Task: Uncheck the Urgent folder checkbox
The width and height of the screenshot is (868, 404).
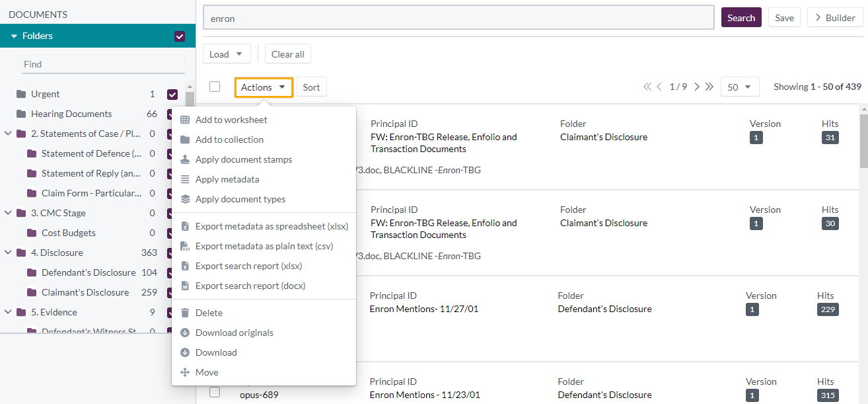Action: point(172,94)
